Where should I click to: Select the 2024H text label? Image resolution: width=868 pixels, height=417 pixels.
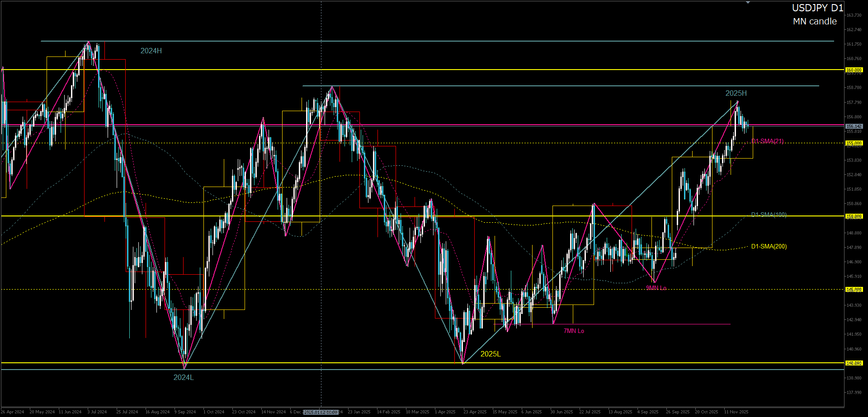(151, 51)
